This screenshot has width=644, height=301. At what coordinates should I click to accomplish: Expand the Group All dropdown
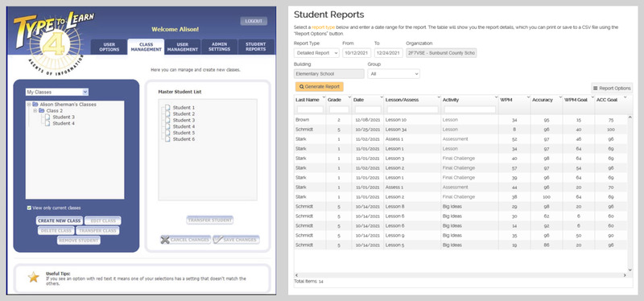[x=394, y=74]
